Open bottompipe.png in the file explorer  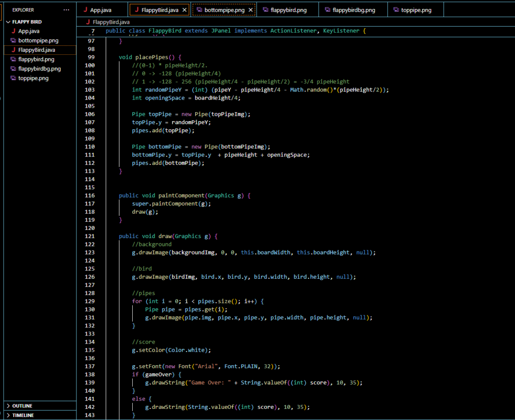pyautogui.click(x=38, y=40)
